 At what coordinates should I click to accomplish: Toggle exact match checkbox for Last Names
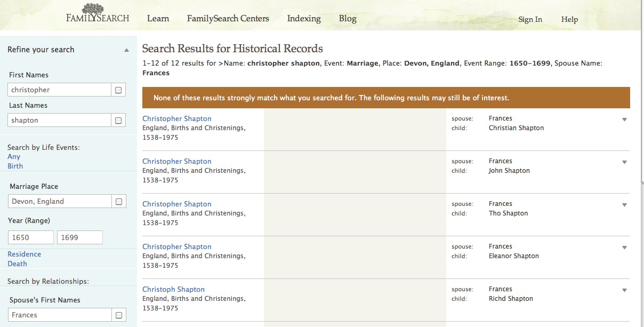coord(118,121)
